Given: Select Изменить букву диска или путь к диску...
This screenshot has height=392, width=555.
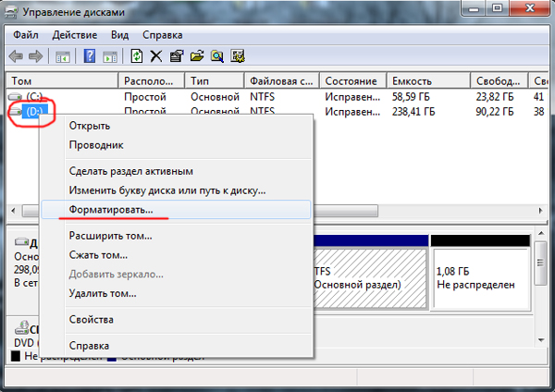Looking at the screenshot, I should tap(167, 190).
